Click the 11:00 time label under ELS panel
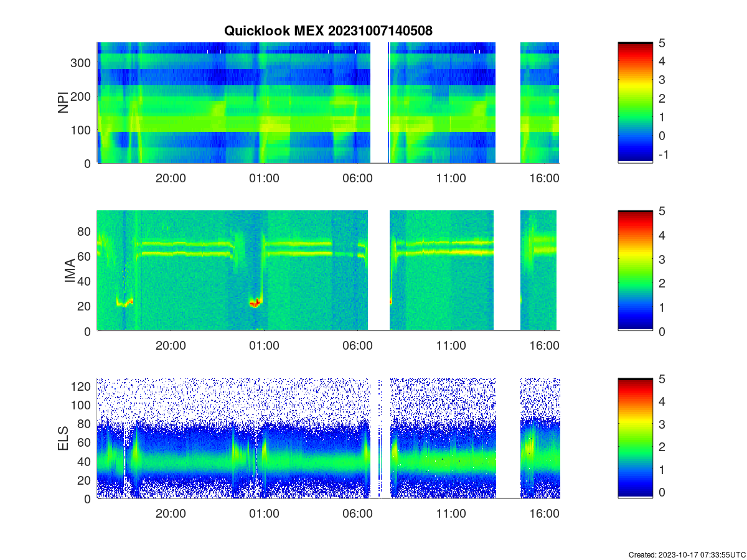Screen dimensions: 747x560 point(451,513)
